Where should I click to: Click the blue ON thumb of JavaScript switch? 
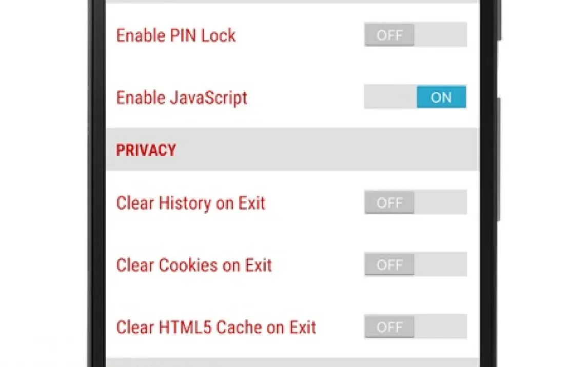pos(441,97)
